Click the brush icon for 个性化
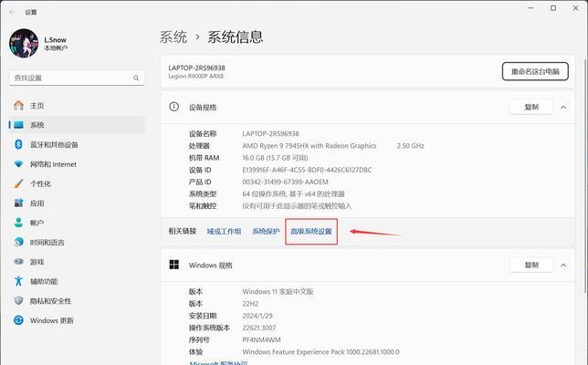This screenshot has width=588, height=365. pyautogui.click(x=18, y=183)
